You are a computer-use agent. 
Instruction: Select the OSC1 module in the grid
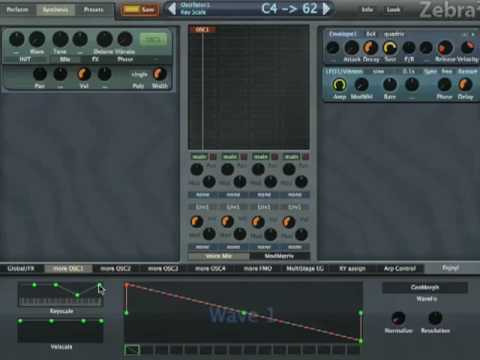pyautogui.click(x=202, y=30)
